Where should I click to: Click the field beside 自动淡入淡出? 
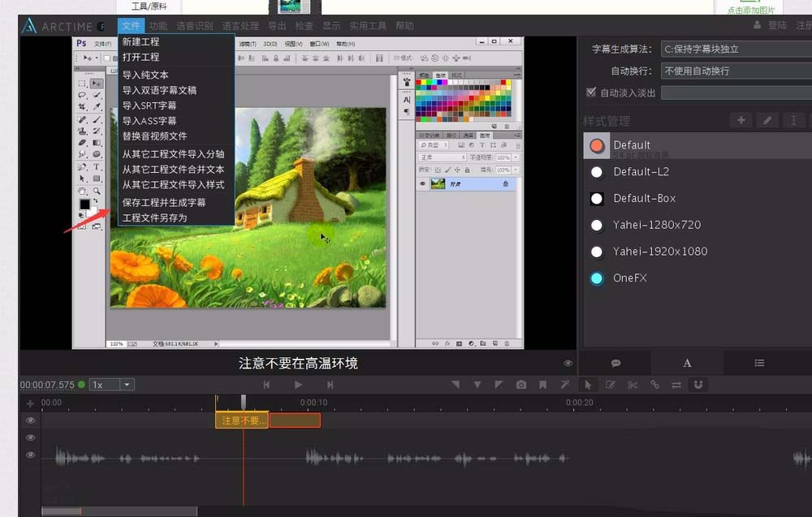click(x=736, y=93)
